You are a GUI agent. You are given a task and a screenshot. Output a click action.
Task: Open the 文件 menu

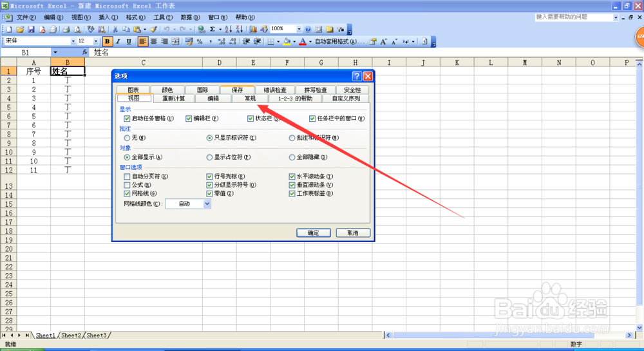(x=26, y=17)
